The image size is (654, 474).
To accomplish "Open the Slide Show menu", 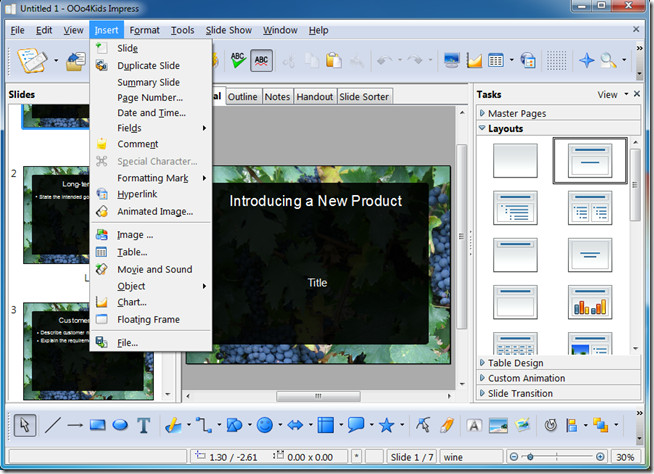I will pyautogui.click(x=229, y=30).
